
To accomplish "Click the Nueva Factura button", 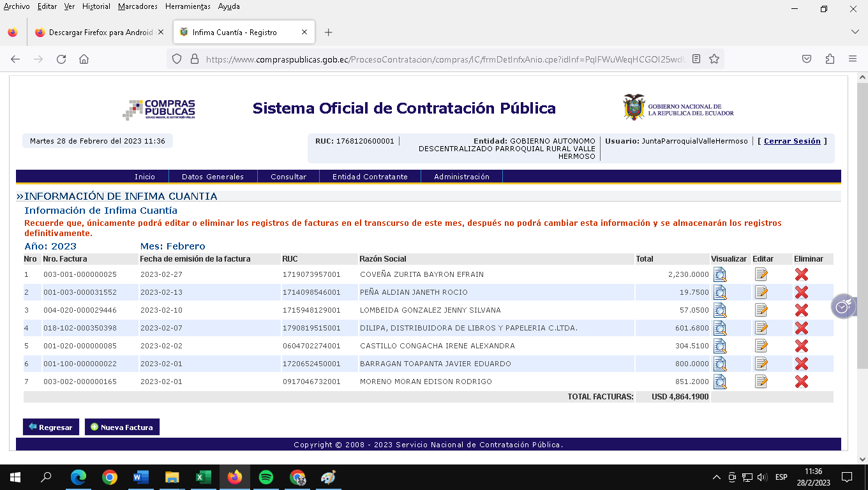I will point(122,427).
